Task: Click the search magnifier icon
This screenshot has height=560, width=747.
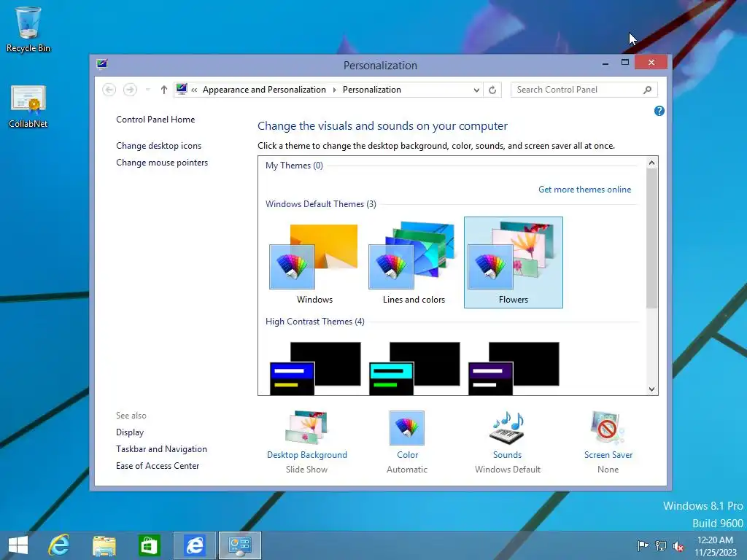Action: 648,90
